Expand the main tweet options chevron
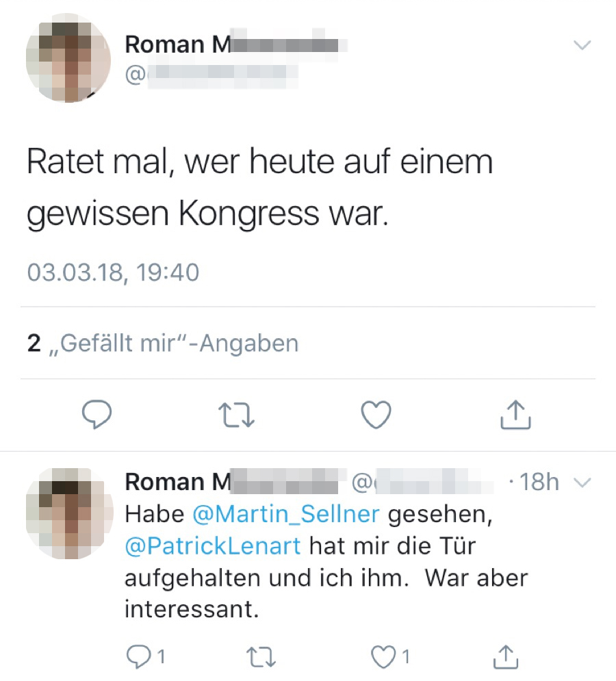The width and height of the screenshot is (616, 681). coord(582,44)
